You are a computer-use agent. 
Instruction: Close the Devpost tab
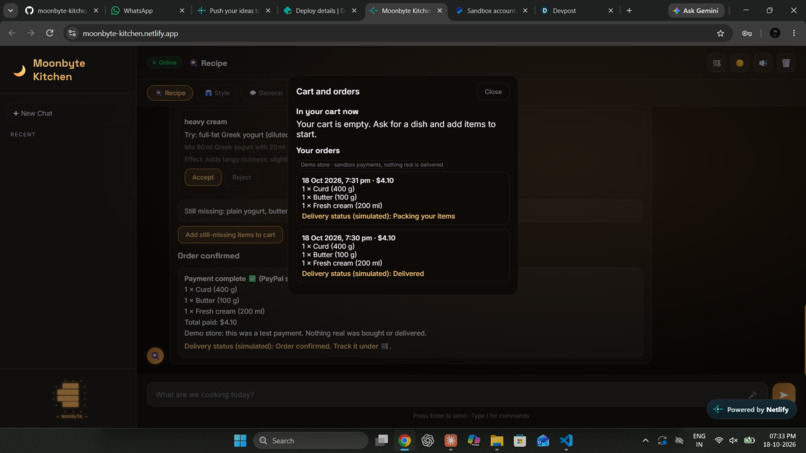[611, 10]
